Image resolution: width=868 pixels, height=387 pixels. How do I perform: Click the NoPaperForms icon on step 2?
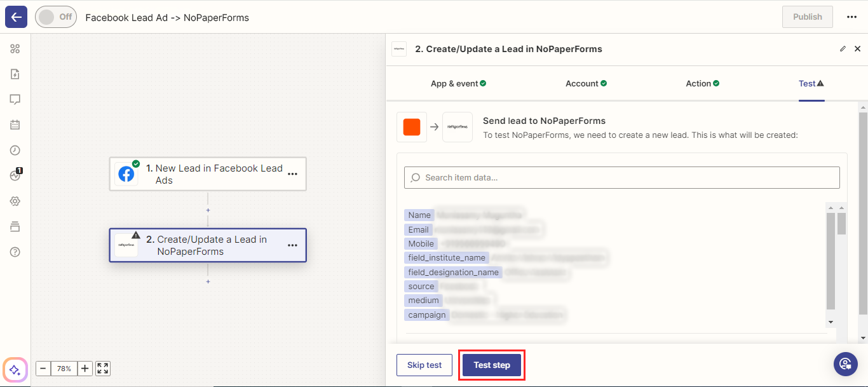tap(126, 245)
